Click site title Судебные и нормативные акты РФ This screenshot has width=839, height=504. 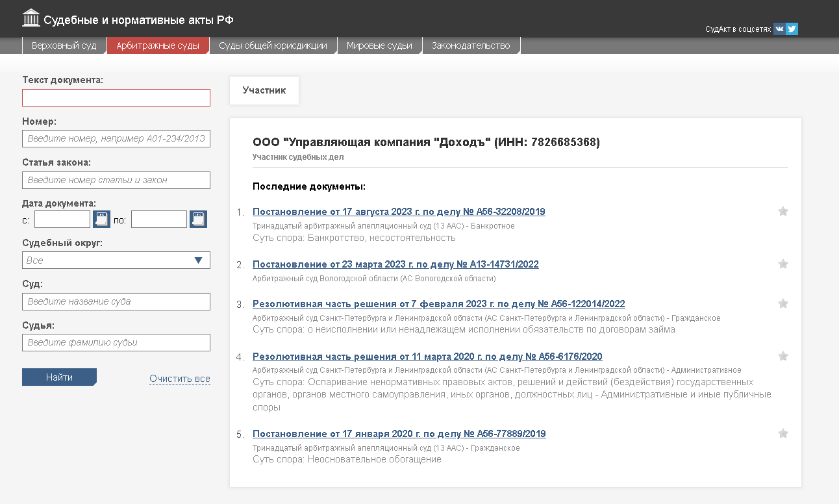pos(139,20)
